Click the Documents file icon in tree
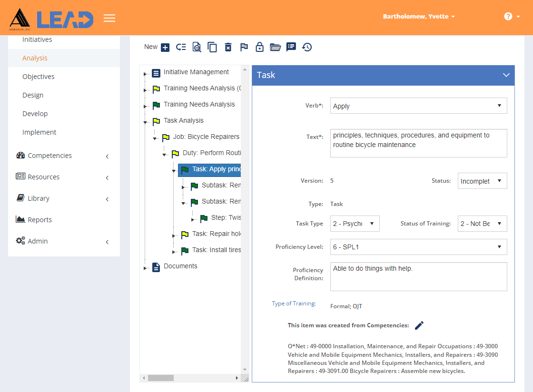The height and width of the screenshot is (392, 533). (156, 267)
